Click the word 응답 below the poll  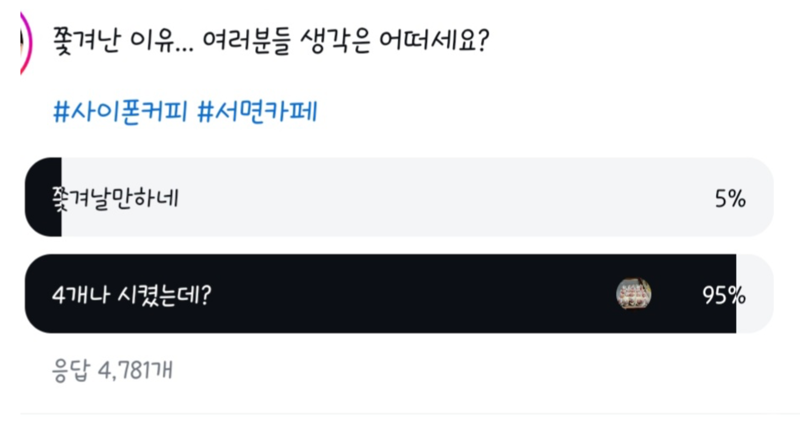[x=71, y=370]
